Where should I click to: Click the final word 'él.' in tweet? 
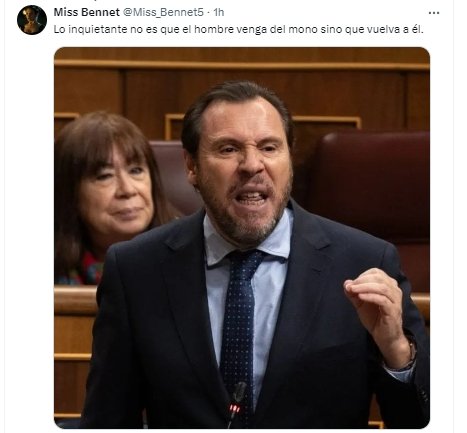point(417,29)
